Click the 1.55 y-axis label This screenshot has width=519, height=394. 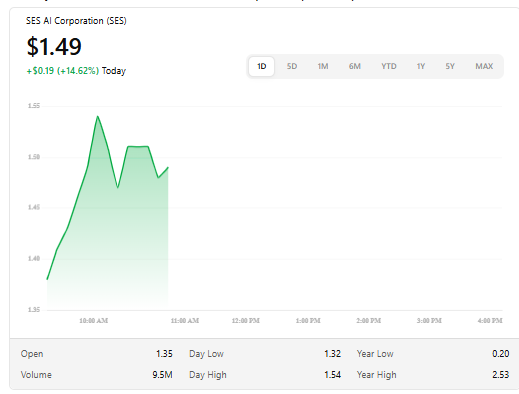34,106
